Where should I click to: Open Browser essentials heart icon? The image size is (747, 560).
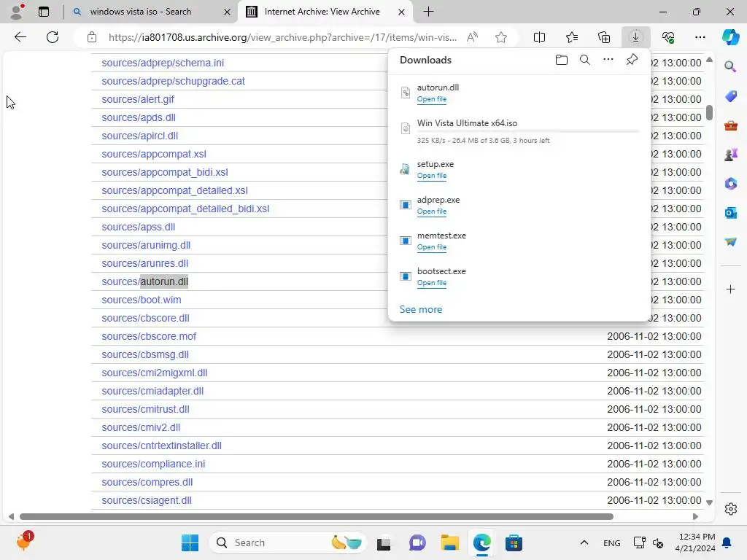tap(668, 37)
